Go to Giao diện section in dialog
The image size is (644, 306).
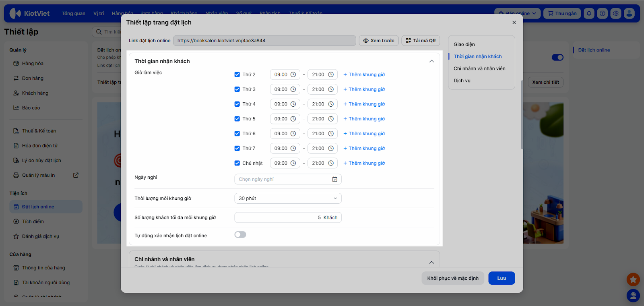click(x=464, y=44)
